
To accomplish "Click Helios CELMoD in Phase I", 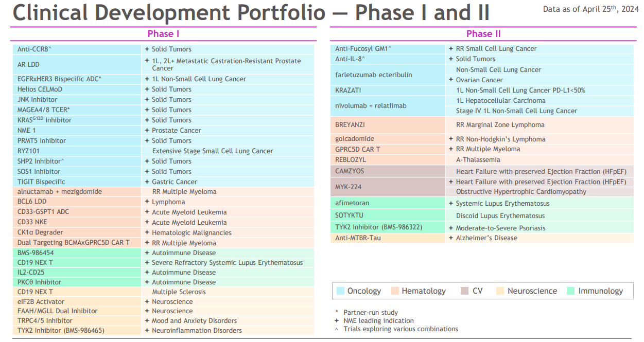I will (x=40, y=89).
